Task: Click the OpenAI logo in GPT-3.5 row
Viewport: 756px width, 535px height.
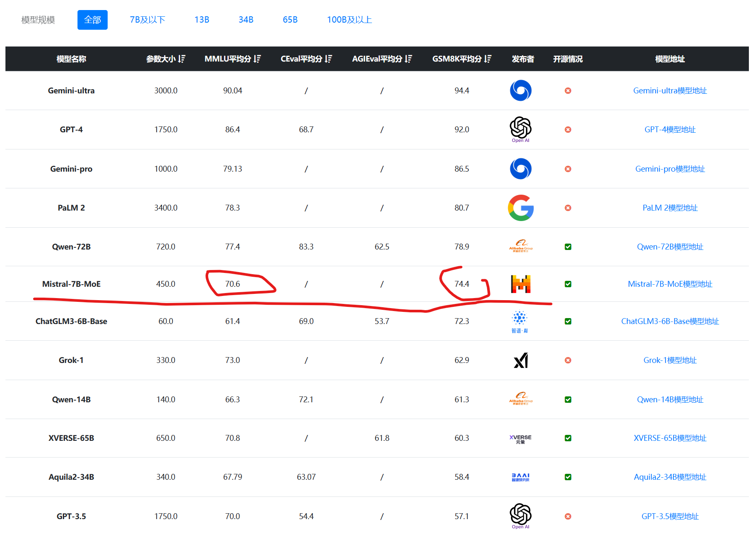Action: tap(521, 516)
